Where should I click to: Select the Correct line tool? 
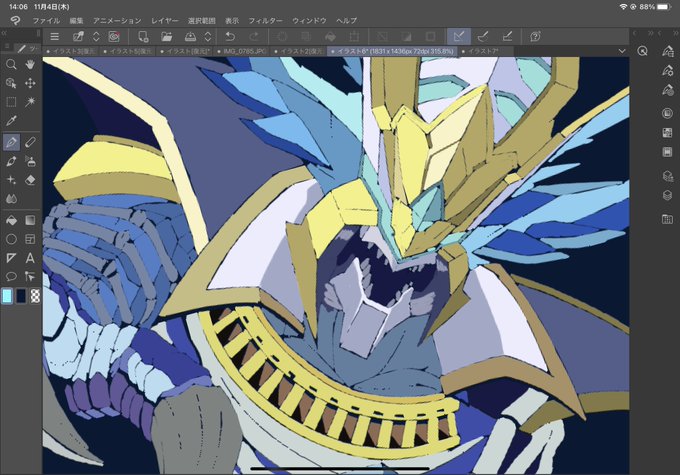[30, 277]
